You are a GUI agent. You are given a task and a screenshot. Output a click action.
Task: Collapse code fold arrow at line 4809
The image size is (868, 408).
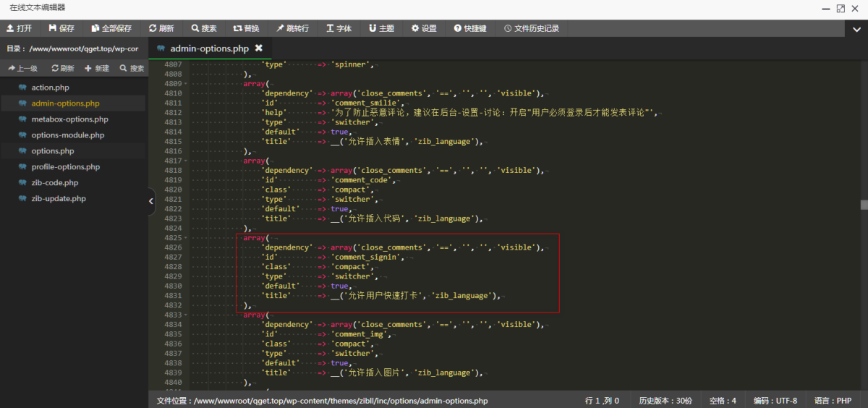pyautogui.click(x=186, y=84)
